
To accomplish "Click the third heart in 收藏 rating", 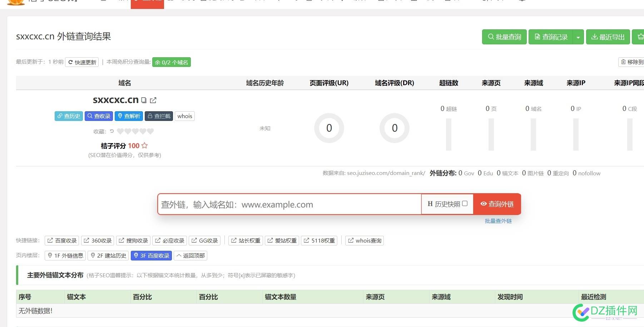I will coord(135,131).
